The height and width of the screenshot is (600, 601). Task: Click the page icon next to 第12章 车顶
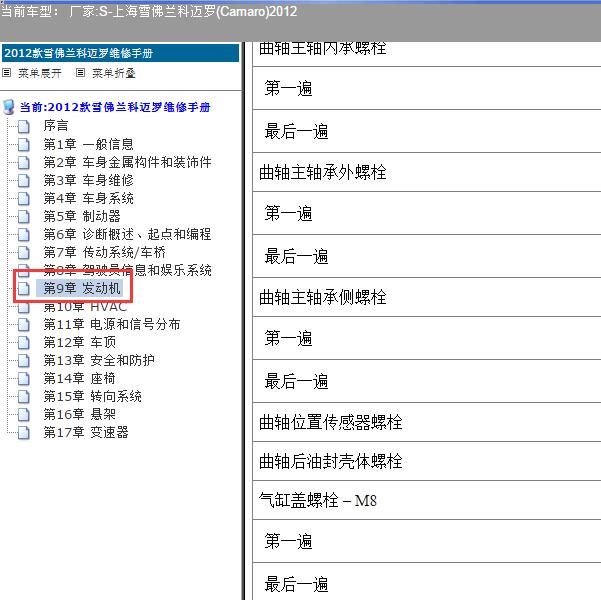pos(24,342)
